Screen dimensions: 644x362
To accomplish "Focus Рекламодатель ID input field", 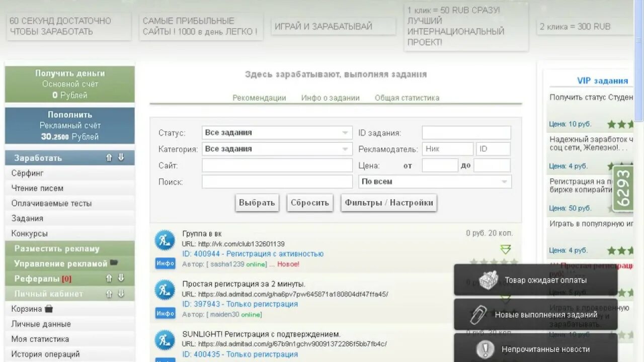I will coord(493,149).
